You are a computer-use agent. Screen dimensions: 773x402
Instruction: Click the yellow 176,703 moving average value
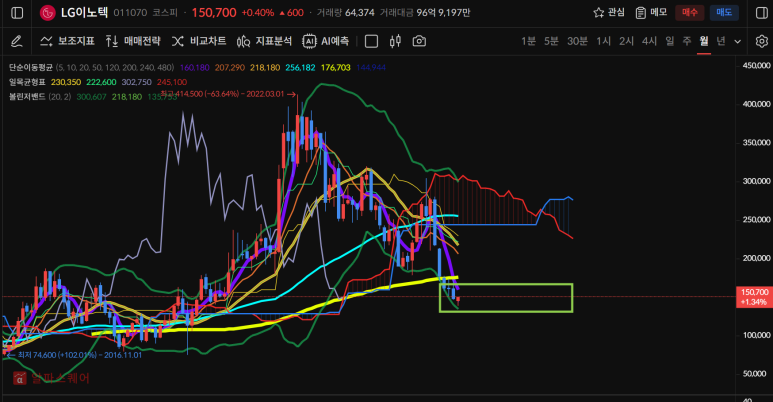tap(336, 68)
